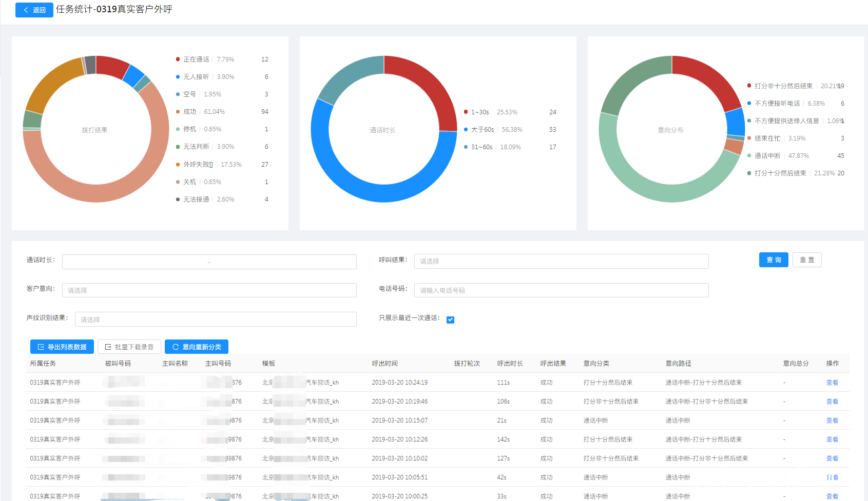Click the back arrow icon in 返回 button
The width and height of the screenshot is (868, 501).
tap(26, 10)
